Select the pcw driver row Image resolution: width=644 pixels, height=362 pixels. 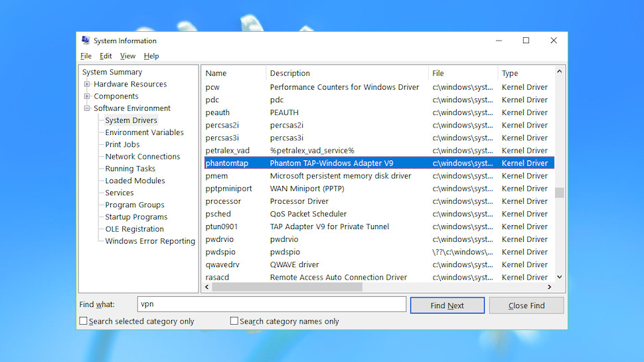click(379, 87)
